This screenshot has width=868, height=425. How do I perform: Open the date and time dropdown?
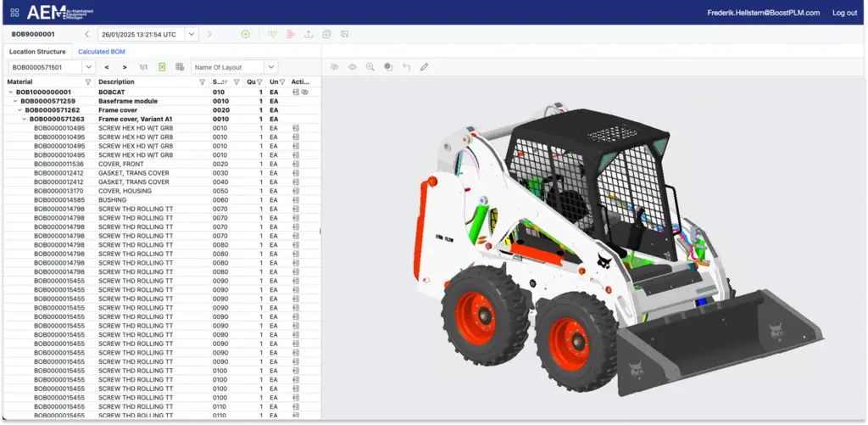click(192, 35)
